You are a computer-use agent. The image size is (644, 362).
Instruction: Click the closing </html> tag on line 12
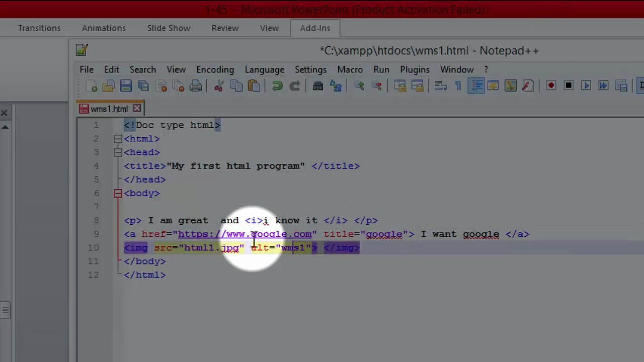tap(144, 275)
